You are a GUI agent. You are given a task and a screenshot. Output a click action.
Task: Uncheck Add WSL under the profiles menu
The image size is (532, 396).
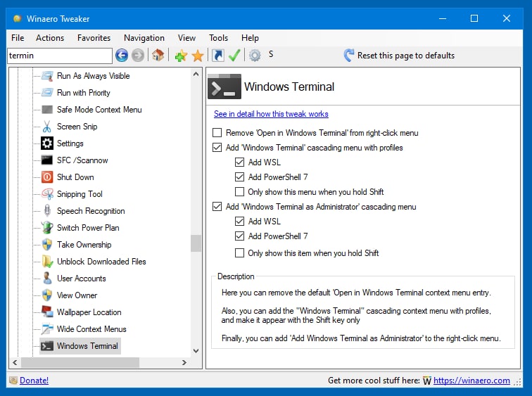(239, 162)
